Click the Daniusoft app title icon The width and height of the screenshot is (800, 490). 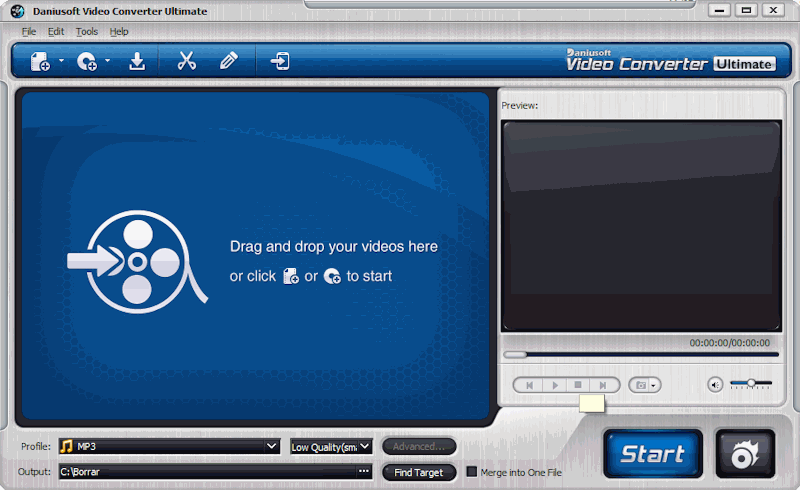click(x=17, y=11)
